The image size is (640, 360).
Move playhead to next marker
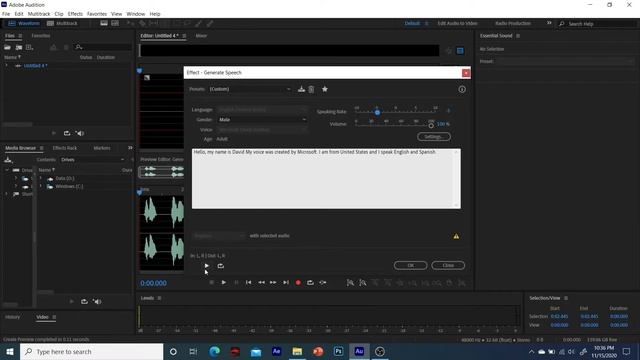pos(286,282)
